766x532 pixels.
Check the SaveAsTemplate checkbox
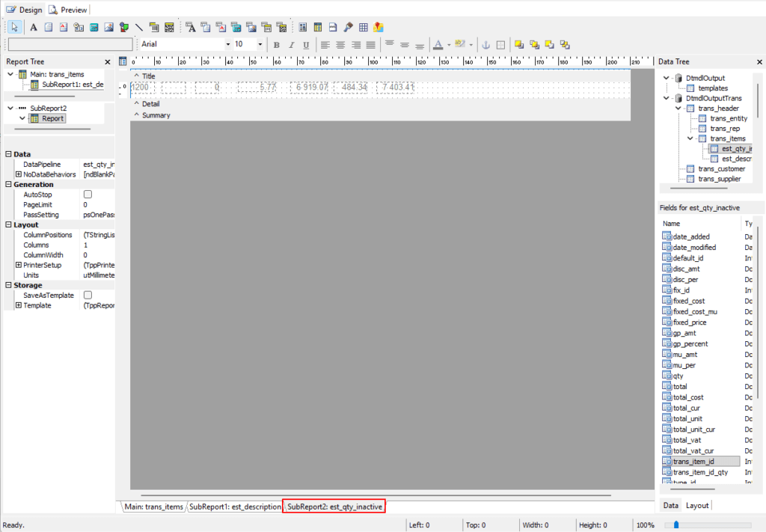pos(88,296)
